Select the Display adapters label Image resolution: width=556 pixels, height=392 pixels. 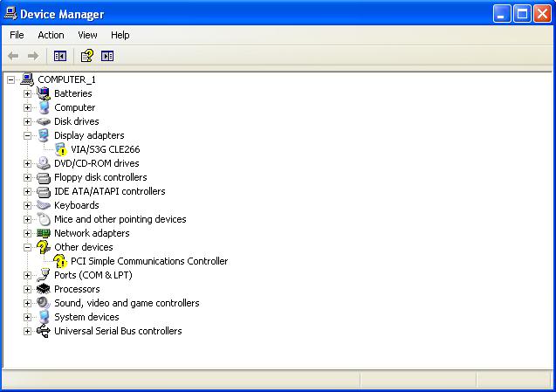click(89, 135)
